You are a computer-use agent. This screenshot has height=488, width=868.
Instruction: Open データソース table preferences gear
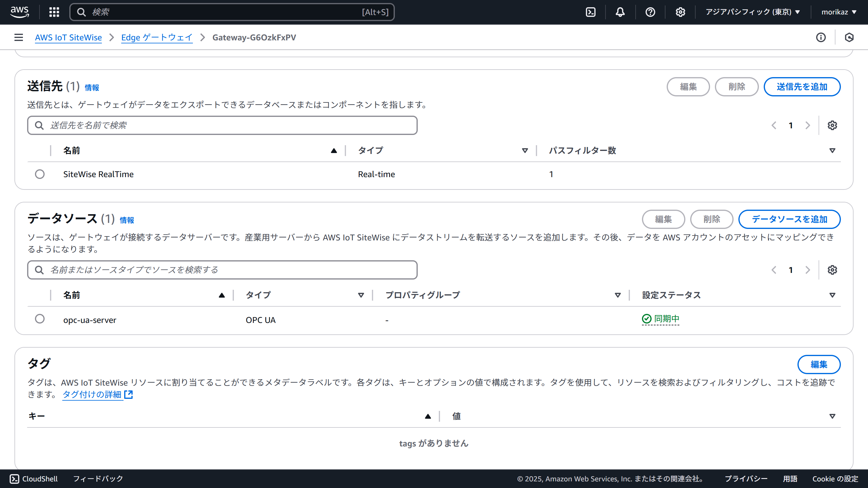click(832, 270)
